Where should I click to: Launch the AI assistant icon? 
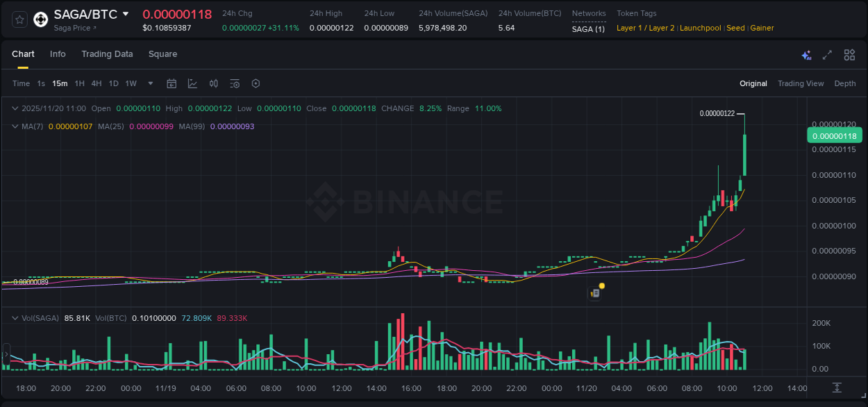pos(806,54)
